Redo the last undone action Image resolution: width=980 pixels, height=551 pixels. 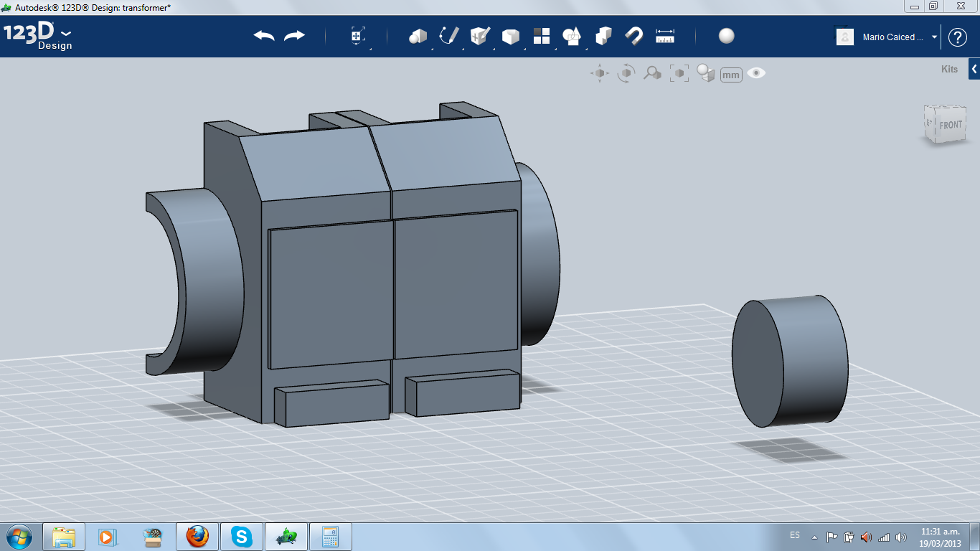294,36
